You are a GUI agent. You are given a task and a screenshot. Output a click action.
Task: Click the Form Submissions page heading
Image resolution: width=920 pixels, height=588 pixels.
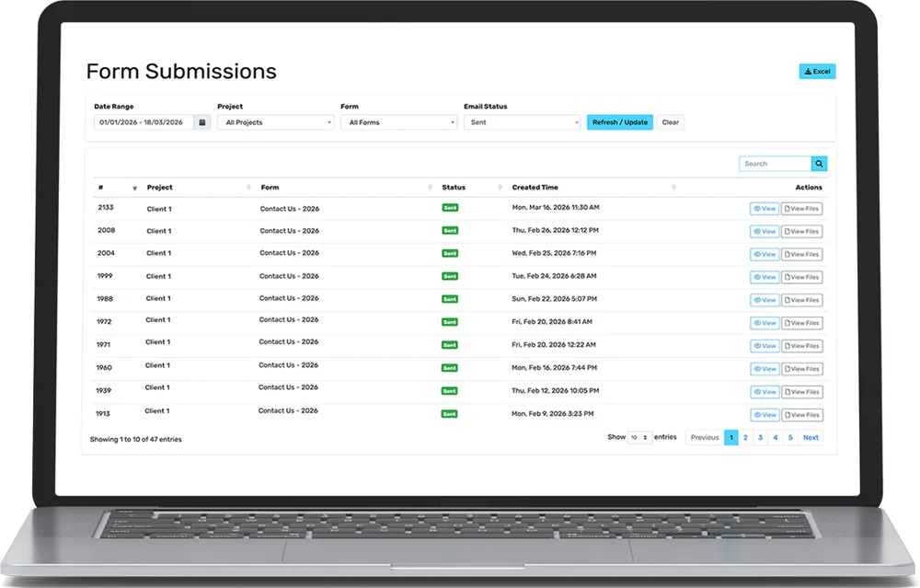(181, 72)
